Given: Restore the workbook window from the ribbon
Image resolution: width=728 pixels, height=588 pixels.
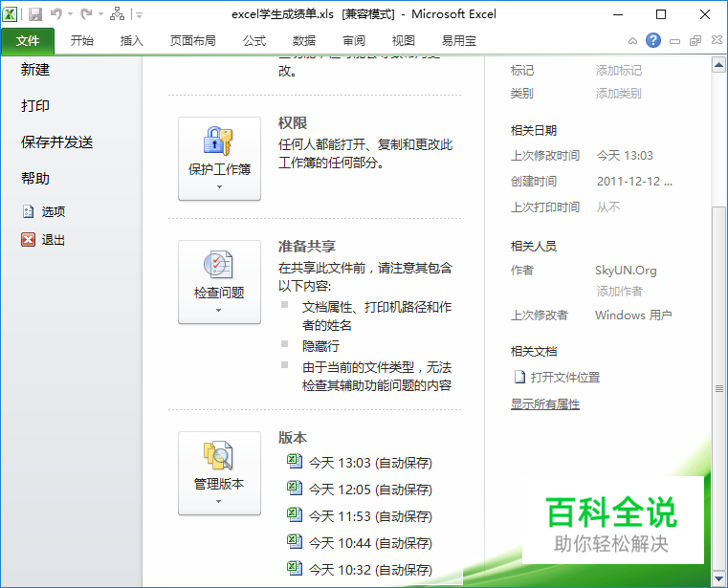Looking at the screenshot, I should (695, 41).
